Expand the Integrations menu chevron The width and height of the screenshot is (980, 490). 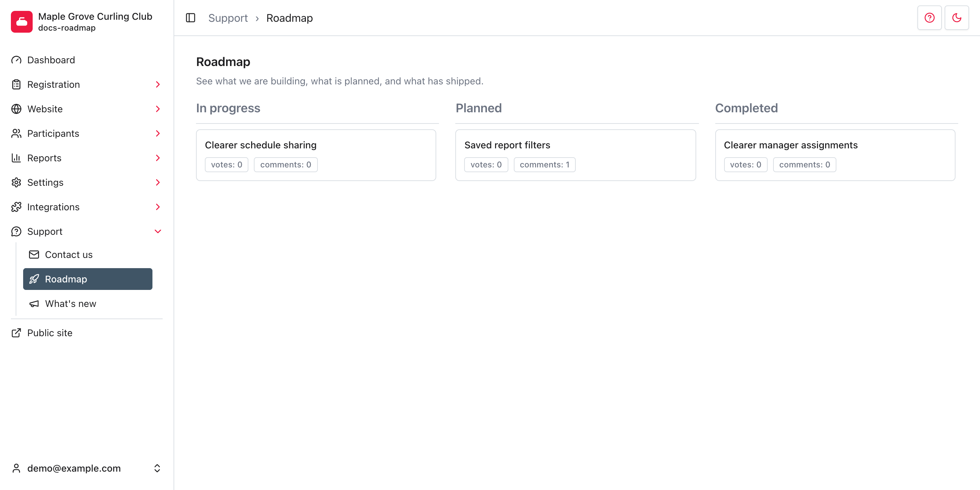point(158,207)
